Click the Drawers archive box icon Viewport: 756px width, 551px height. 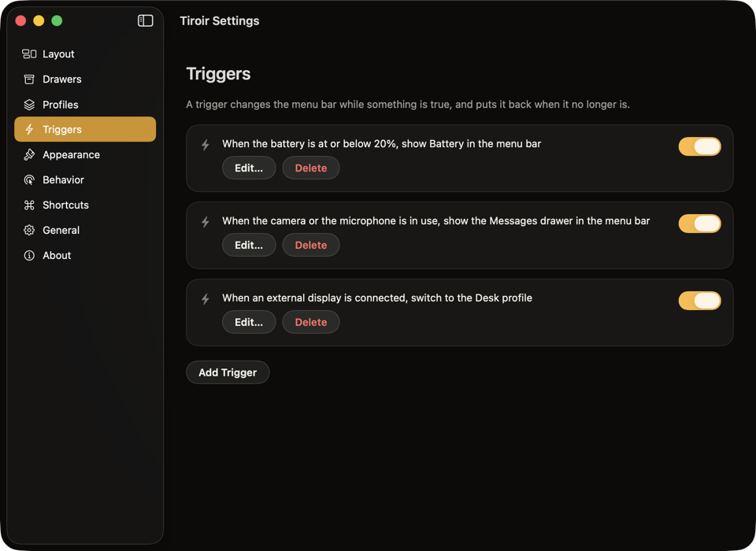click(x=29, y=79)
